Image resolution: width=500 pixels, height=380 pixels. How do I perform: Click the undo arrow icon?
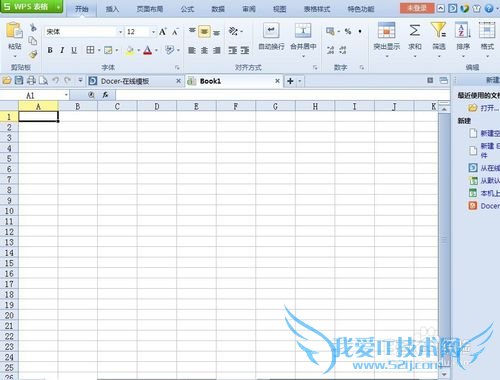tap(56, 80)
